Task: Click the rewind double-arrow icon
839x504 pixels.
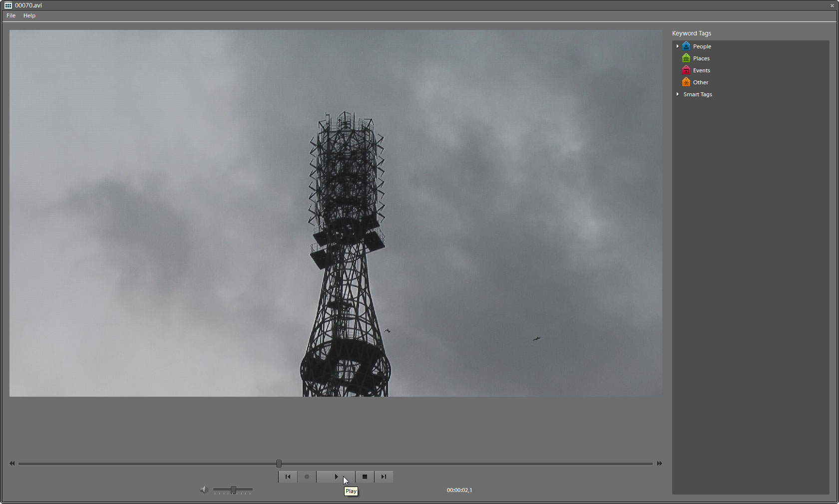Action: 12,464
